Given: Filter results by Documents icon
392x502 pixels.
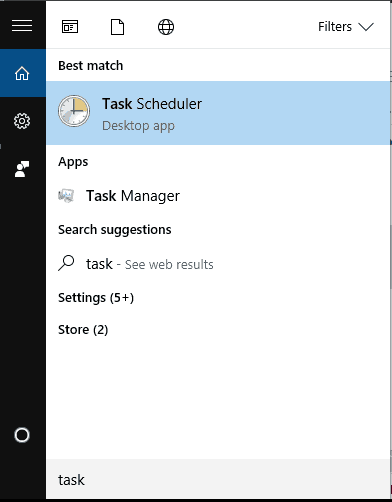Looking at the screenshot, I should click(117, 27).
